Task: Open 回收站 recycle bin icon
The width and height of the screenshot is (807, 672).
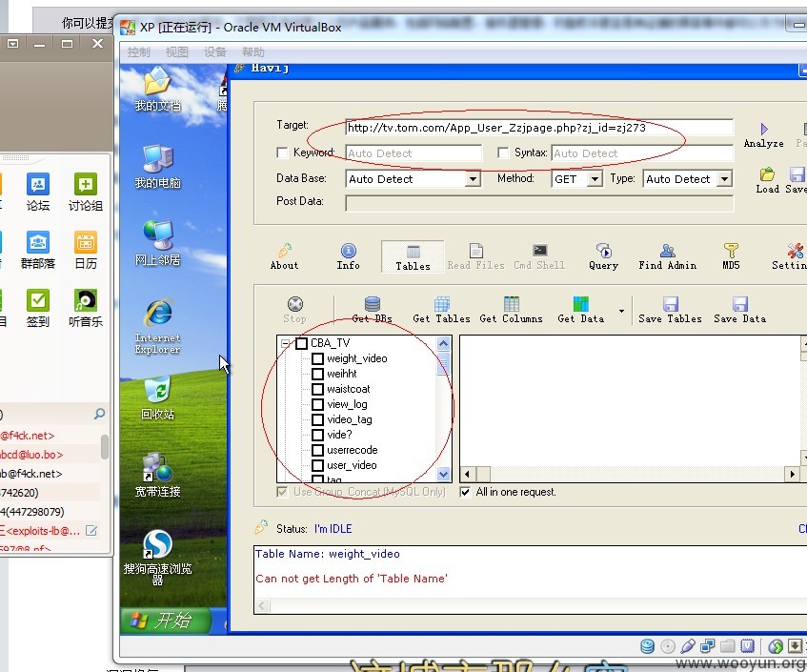Action: [x=157, y=398]
